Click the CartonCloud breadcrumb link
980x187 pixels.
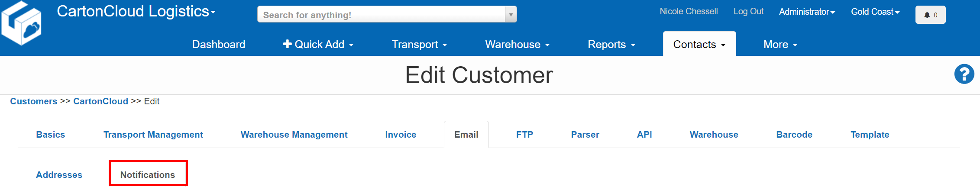pyautogui.click(x=100, y=101)
